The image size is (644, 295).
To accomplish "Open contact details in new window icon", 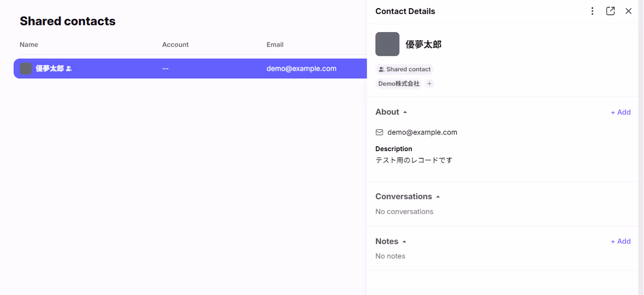I will tap(610, 11).
